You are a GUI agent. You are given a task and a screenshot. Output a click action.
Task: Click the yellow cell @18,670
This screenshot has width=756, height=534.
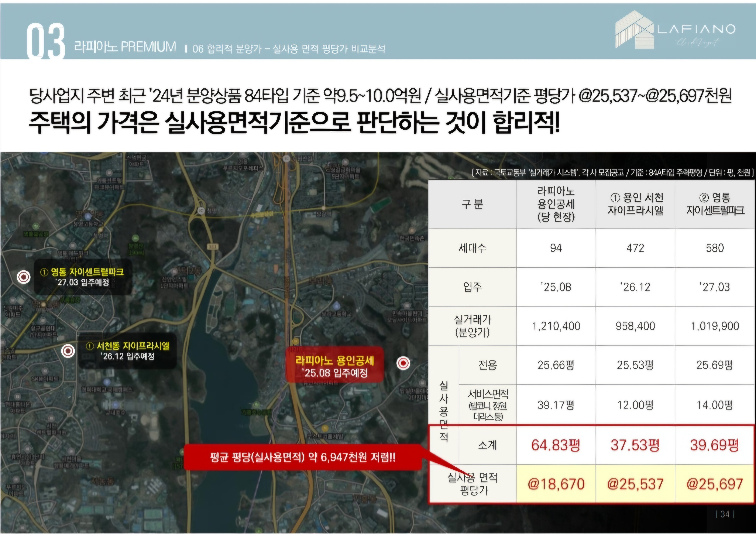coord(556,484)
